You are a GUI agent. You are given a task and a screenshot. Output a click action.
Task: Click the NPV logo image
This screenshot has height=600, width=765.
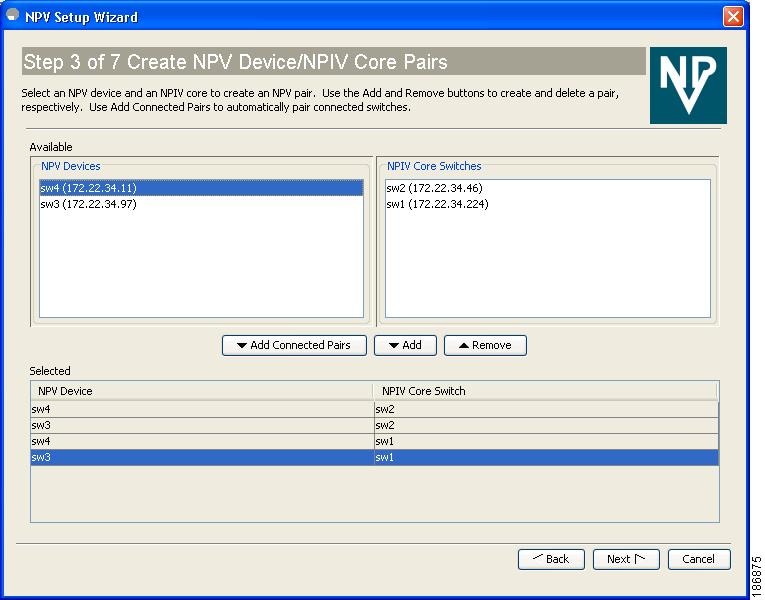(688, 85)
